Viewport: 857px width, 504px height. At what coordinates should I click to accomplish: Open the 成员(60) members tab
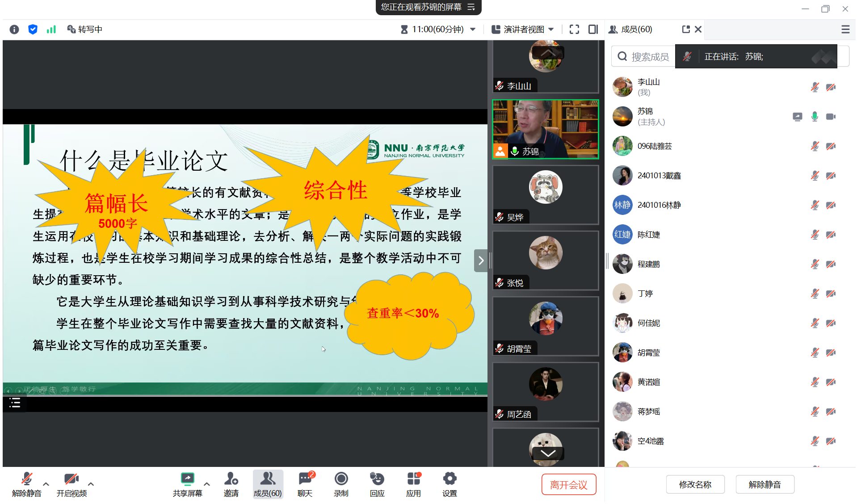[x=268, y=484]
